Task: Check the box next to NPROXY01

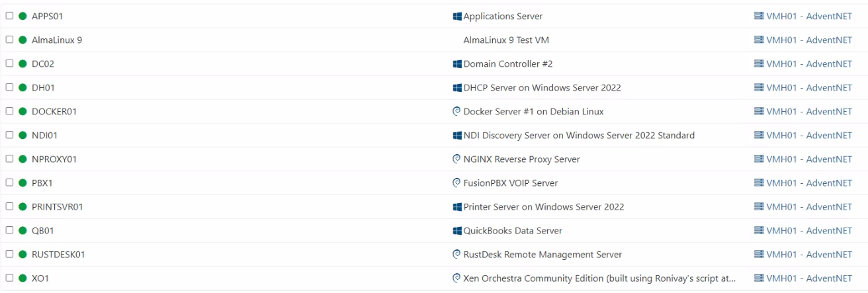Action: click(9, 159)
